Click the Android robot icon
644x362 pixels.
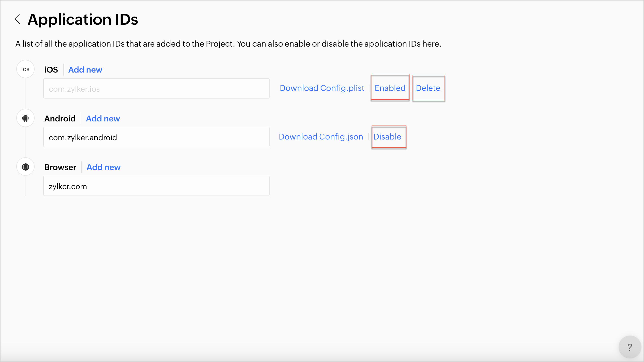click(25, 118)
